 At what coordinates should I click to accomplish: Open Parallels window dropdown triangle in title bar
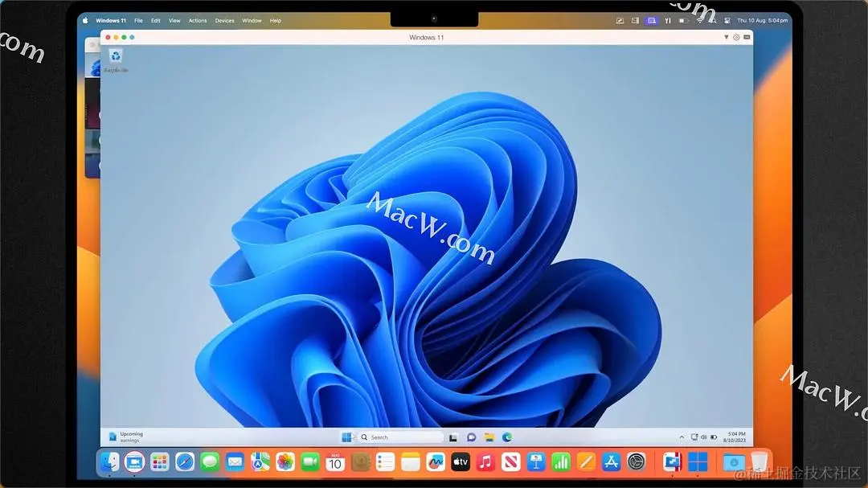tap(727, 37)
